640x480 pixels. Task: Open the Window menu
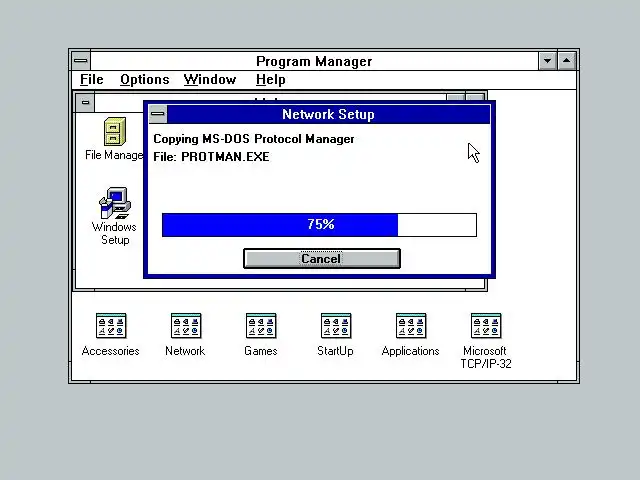point(210,80)
